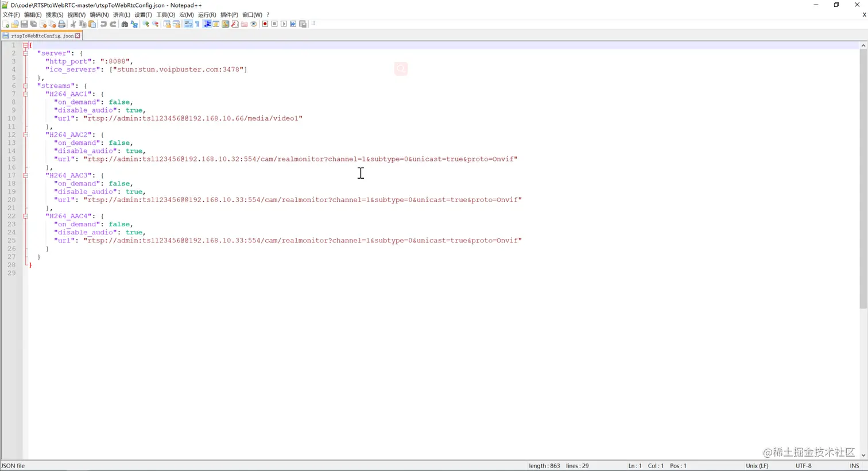Collapse the "streams" block fold marker
The width and height of the screenshot is (868, 471).
pyautogui.click(x=25, y=86)
